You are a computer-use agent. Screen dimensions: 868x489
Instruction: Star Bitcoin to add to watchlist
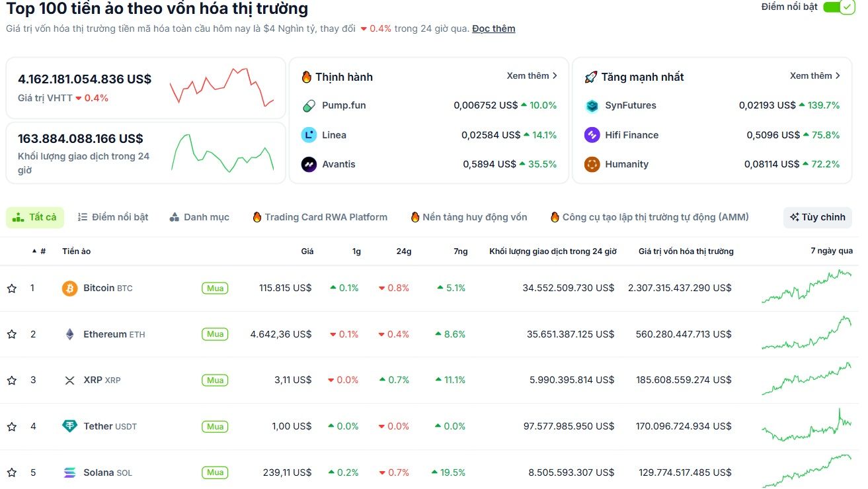(x=11, y=288)
